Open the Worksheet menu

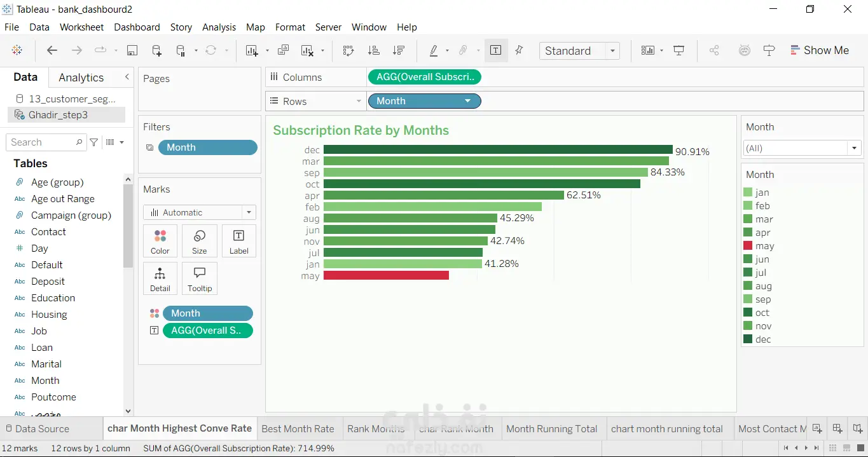81,27
